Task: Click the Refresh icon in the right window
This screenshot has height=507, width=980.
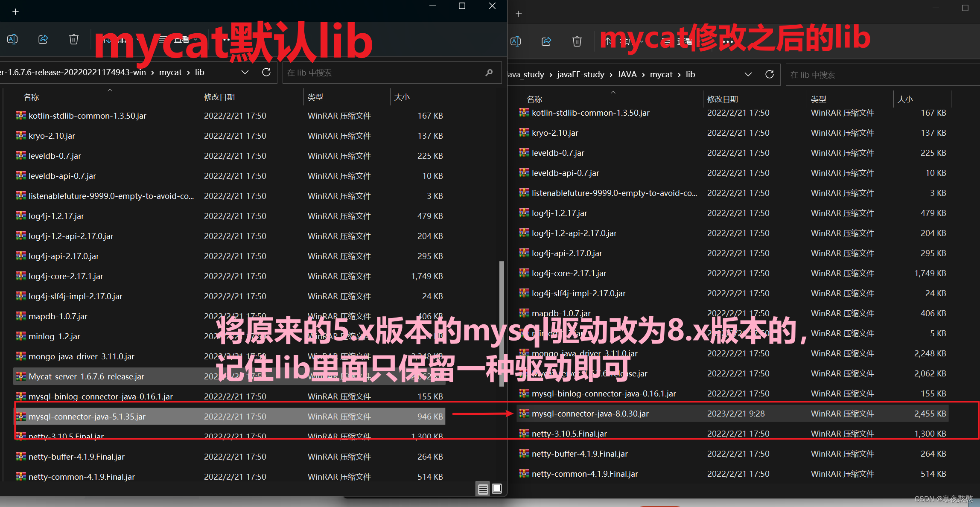Action: (770, 74)
